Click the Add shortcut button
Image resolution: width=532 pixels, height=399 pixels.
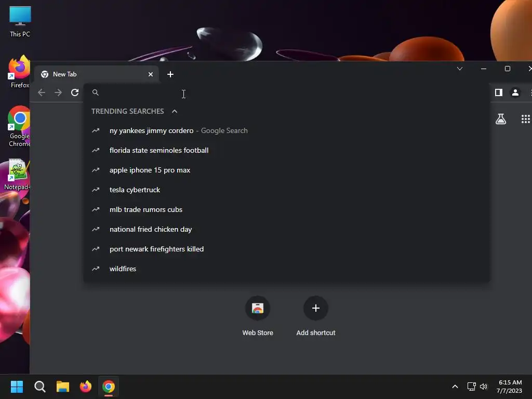pyautogui.click(x=315, y=316)
